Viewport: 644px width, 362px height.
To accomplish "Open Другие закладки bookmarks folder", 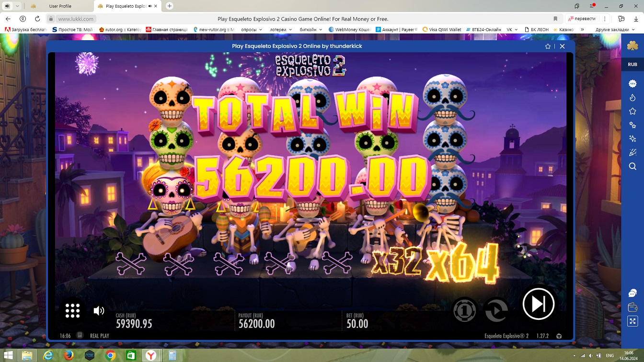I will pos(615,30).
